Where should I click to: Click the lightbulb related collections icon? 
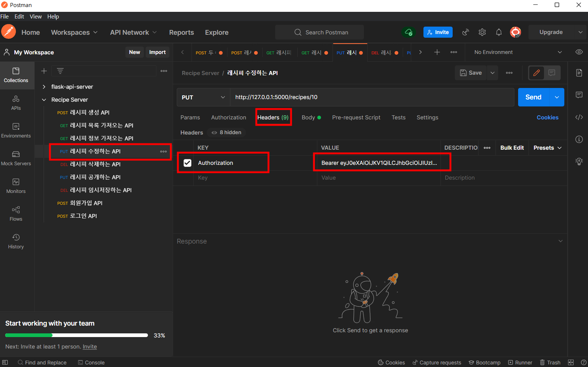579,162
